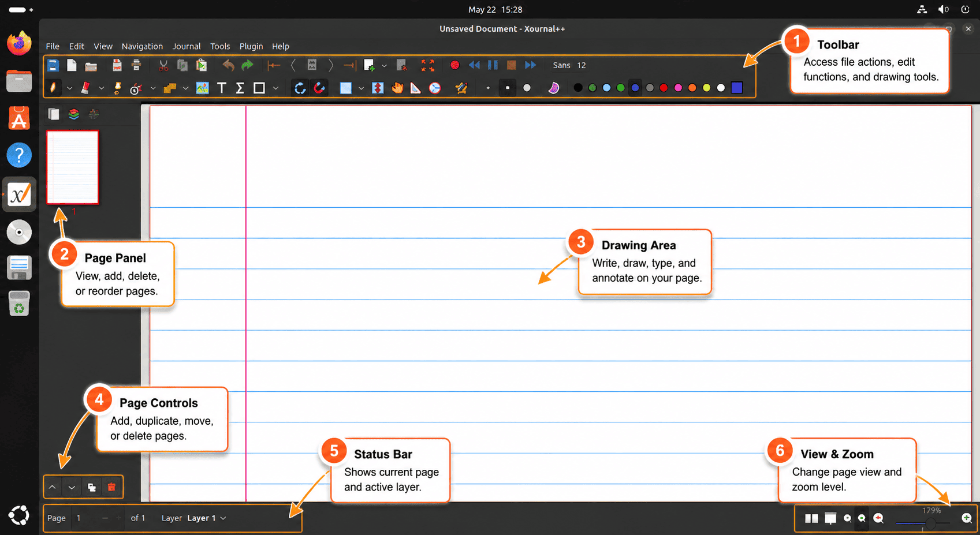
Task: Expand the selection tool dropdown arrow
Action: click(361, 88)
